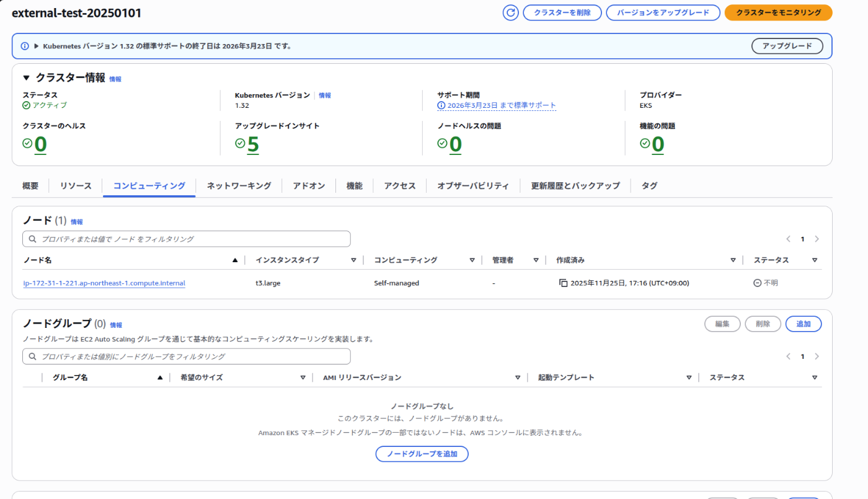This screenshot has height=499, width=868.
Task: Copy the node creation timestamp with copy icon
Action: pos(563,283)
